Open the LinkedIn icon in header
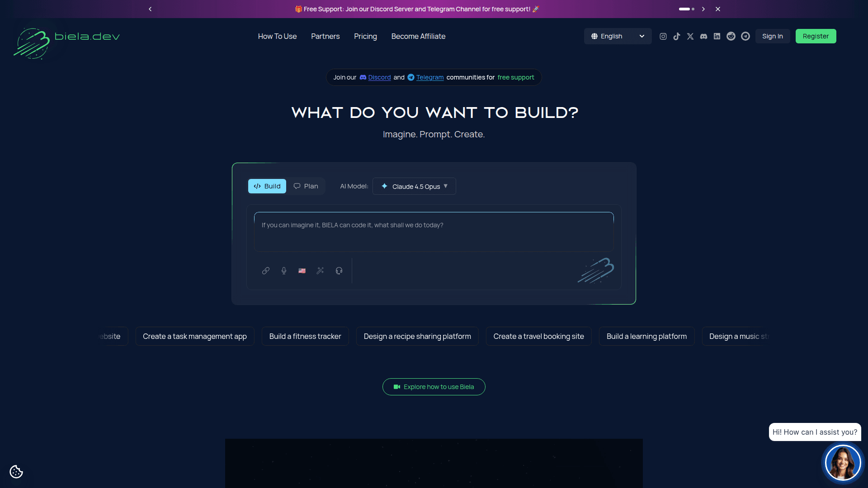Viewport: 868px width, 488px height. click(717, 37)
